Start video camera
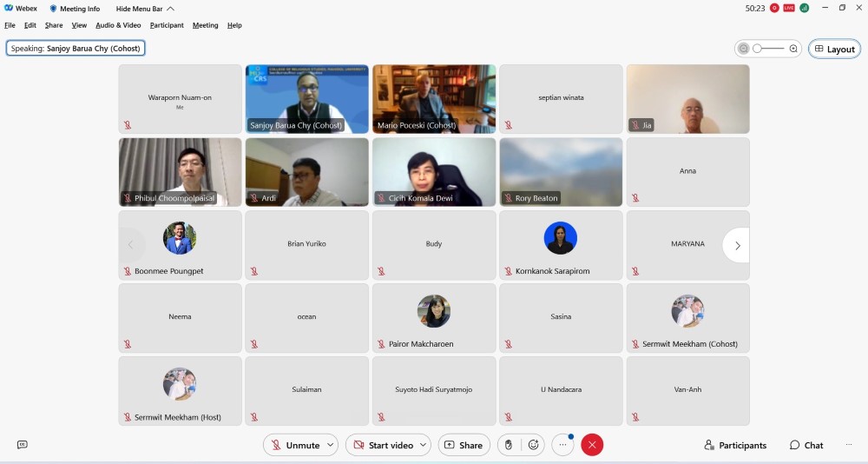The image size is (868, 464). pos(382,445)
